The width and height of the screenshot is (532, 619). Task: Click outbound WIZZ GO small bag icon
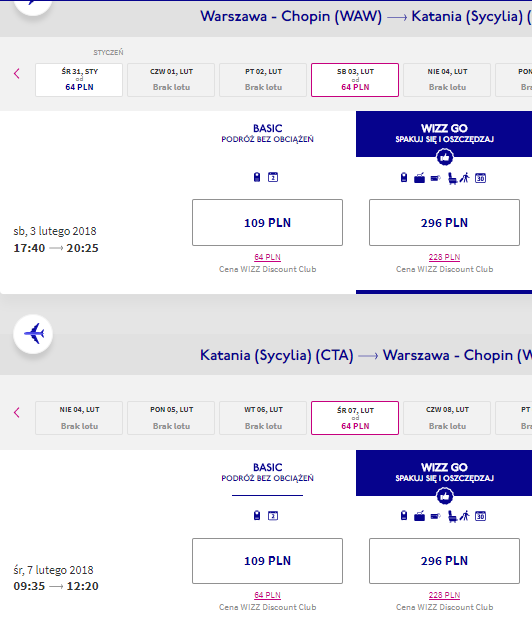(x=404, y=178)
